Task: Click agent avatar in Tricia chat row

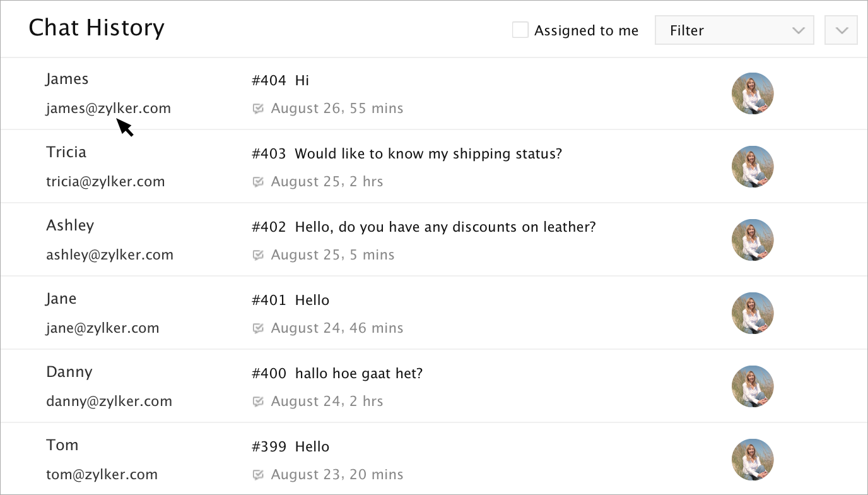Action: click(753, 167)
